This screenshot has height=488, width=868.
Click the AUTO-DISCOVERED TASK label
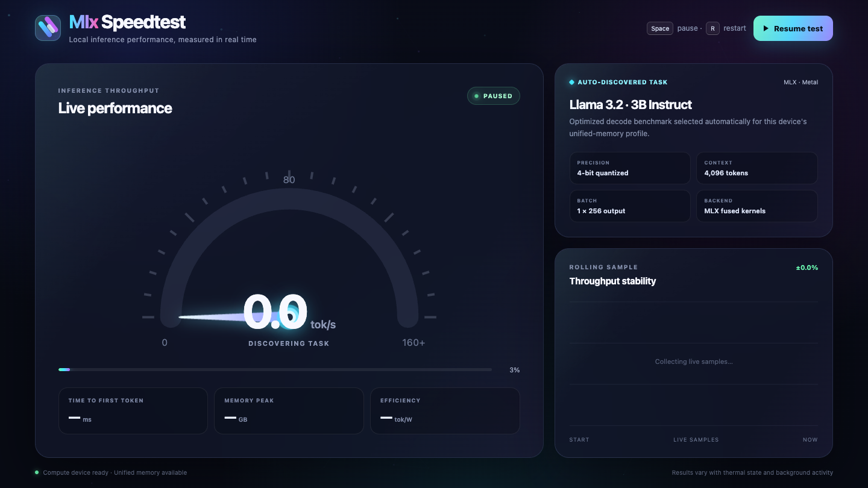click(x=623, y=82)
